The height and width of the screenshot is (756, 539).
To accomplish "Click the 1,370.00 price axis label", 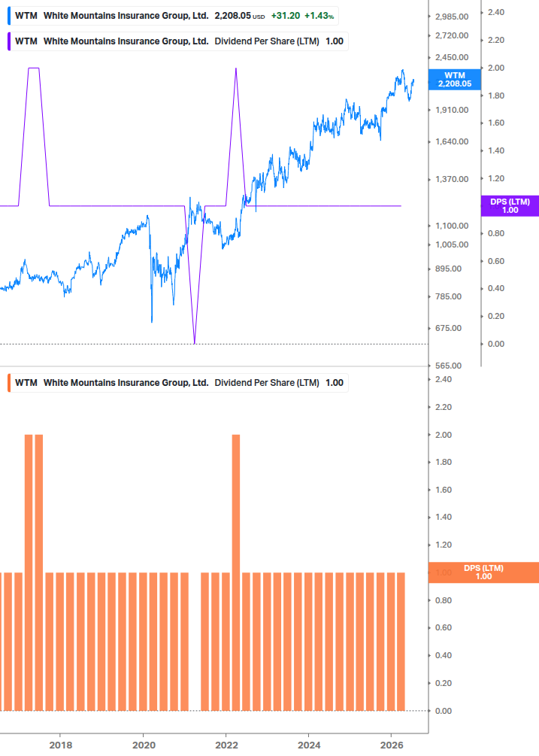I will 452,179.
